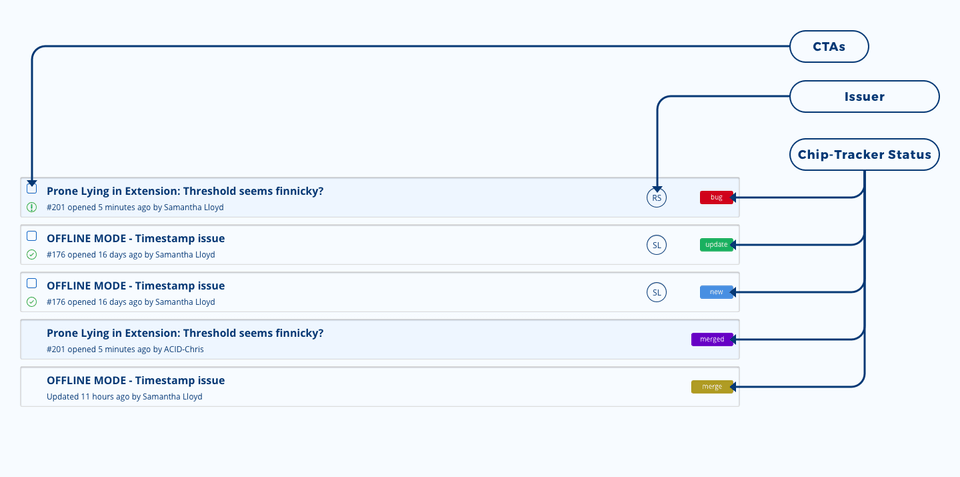Click the red 'bug' chip

pyautogui.click(x=716, y=198)
